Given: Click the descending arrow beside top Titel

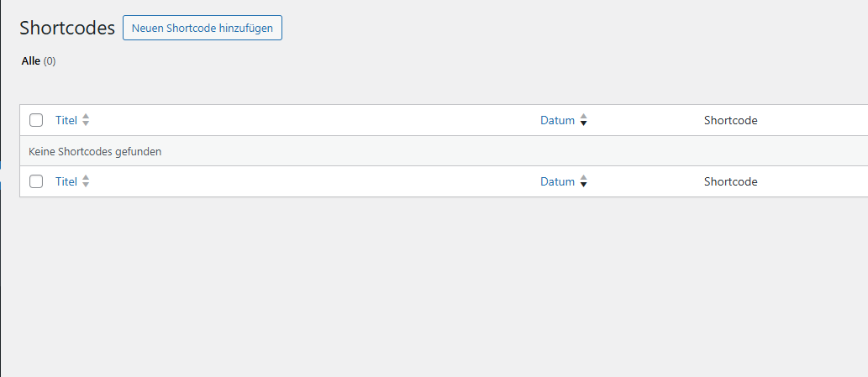Looking at the screenshot, I should pyautogui.click(x=86, y=124).
